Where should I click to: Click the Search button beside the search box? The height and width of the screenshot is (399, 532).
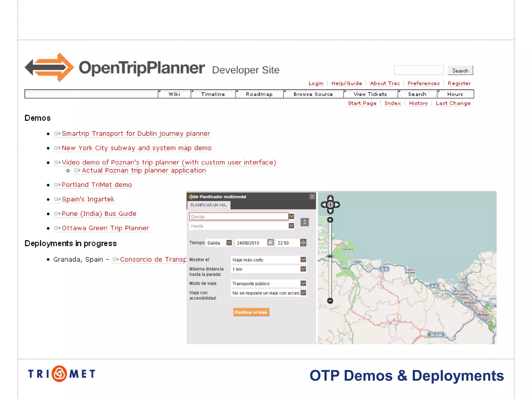click(460, 70)
